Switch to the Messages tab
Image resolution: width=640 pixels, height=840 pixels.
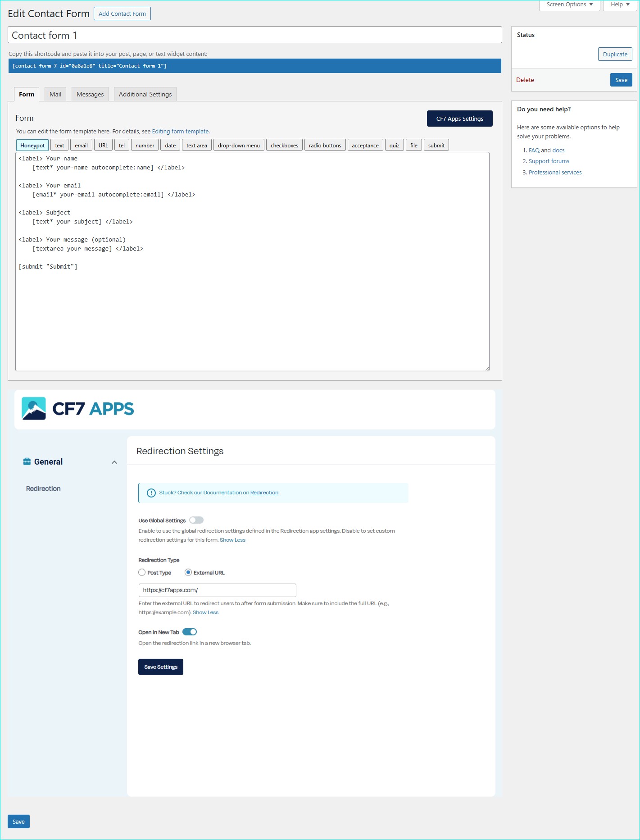(x=90, y=94)
